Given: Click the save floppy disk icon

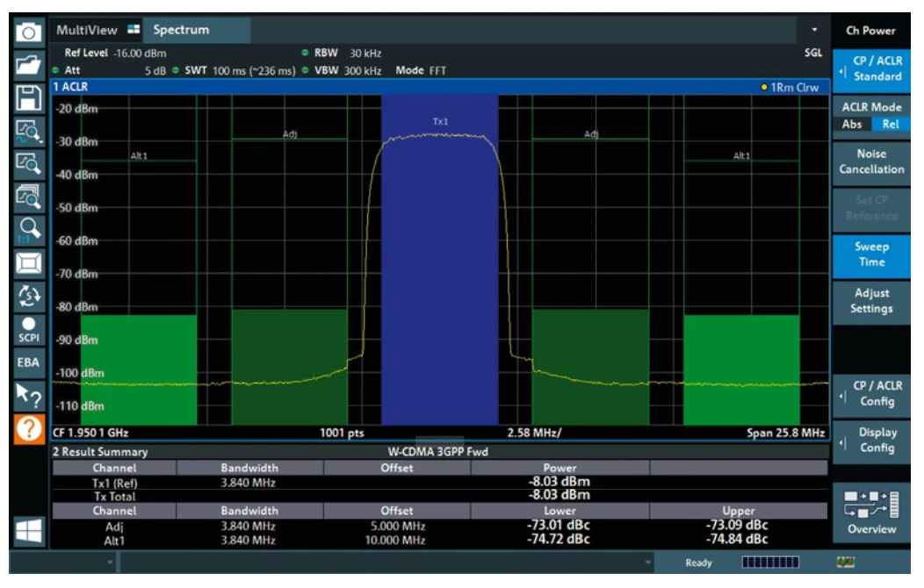Looking at the screenshot, I should [x=29, y=97].
